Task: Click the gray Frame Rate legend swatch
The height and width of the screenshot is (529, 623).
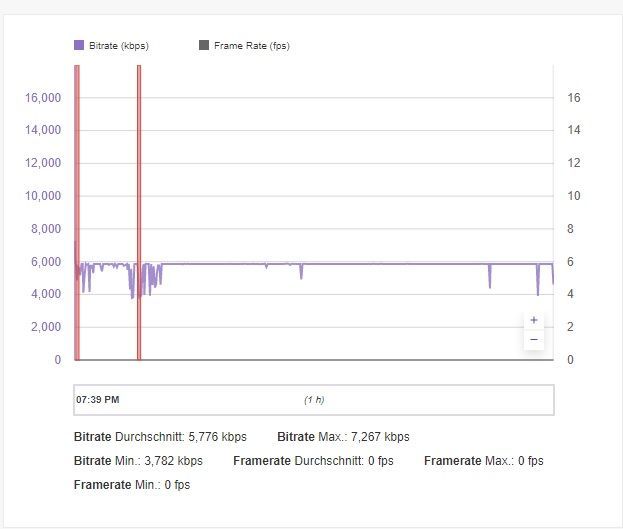Action: [x=205, y=45]
